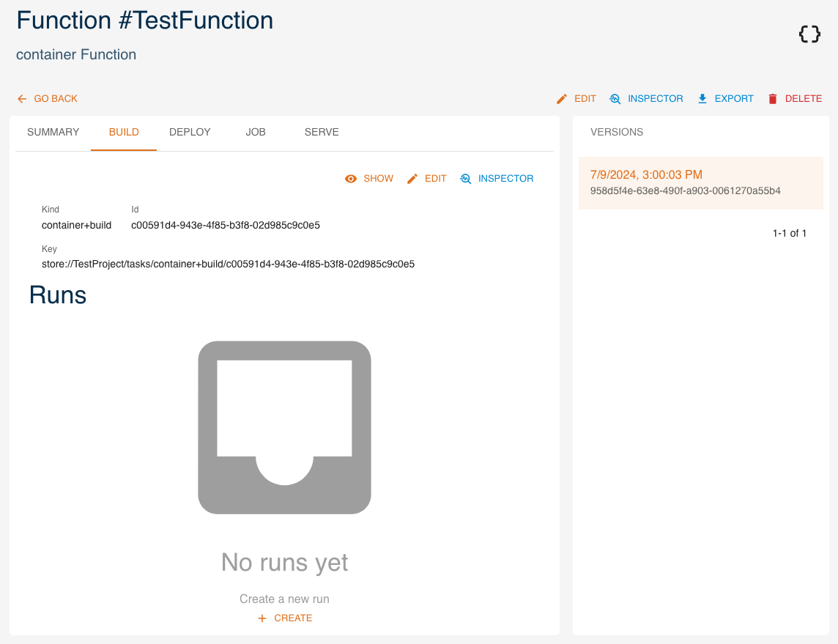Click the Create run button label
Image resolution: width=838 pixels, height=644 pixels.
pos(293,618)
